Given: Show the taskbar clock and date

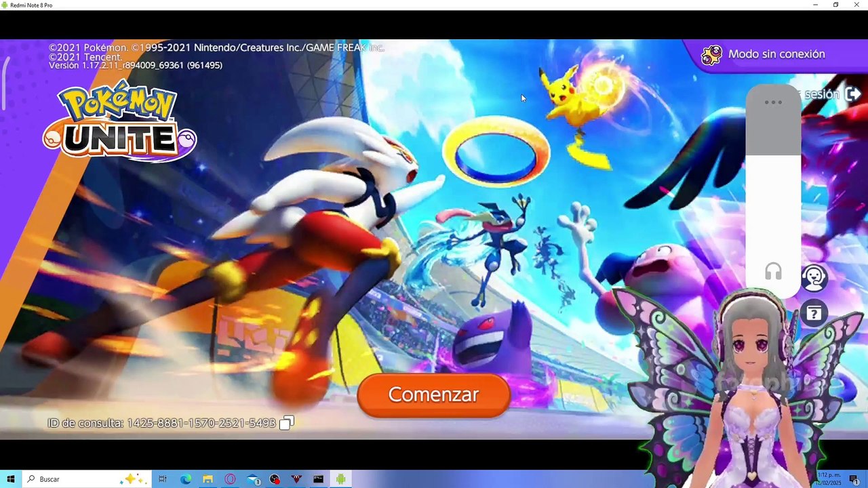Looking at the screenshot, I should pyautogui.click(x=830, y=479).
